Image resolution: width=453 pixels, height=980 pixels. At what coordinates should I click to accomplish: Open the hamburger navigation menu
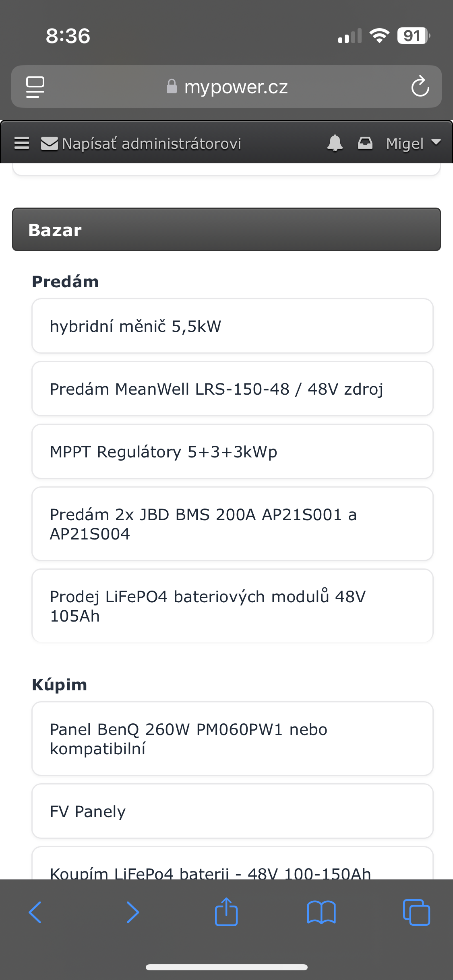tap(22, 143)
